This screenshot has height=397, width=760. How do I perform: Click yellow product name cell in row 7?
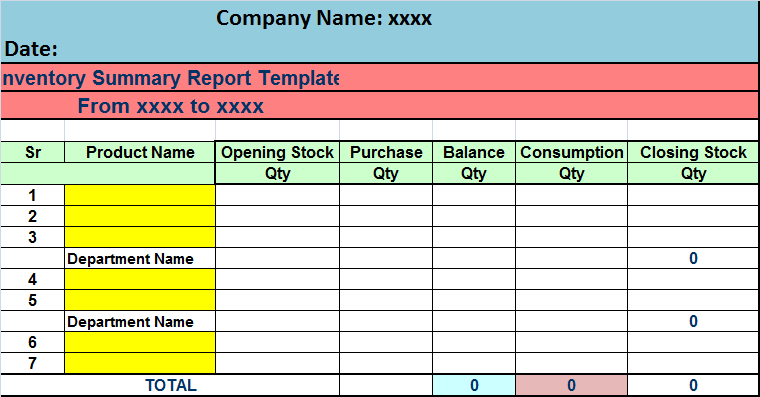[x=140, y=363]
